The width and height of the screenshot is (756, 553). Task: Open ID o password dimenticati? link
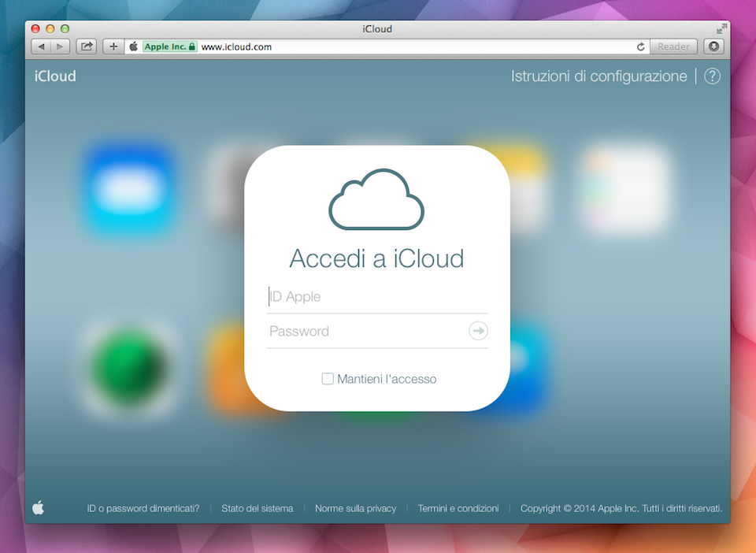point(143,508)
